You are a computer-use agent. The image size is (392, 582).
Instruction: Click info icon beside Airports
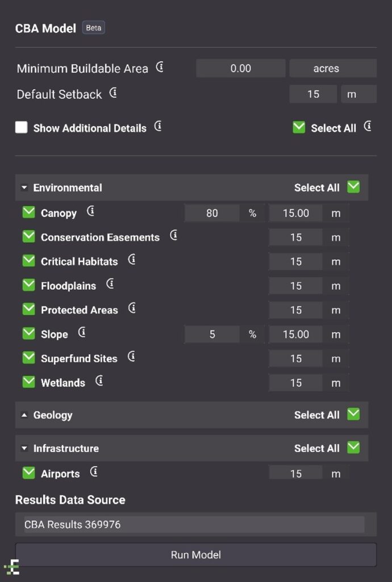(x=94, y=472)
